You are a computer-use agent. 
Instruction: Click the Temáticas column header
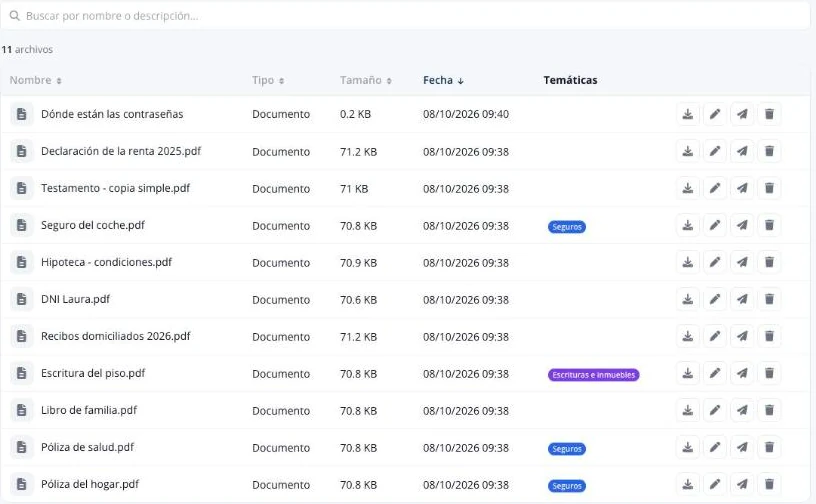[x=570, y=80]
